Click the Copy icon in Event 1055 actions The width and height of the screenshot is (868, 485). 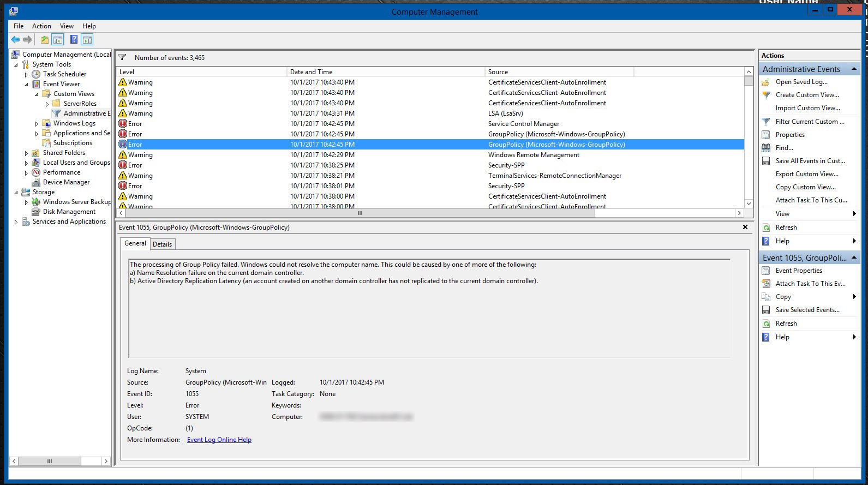766,297
